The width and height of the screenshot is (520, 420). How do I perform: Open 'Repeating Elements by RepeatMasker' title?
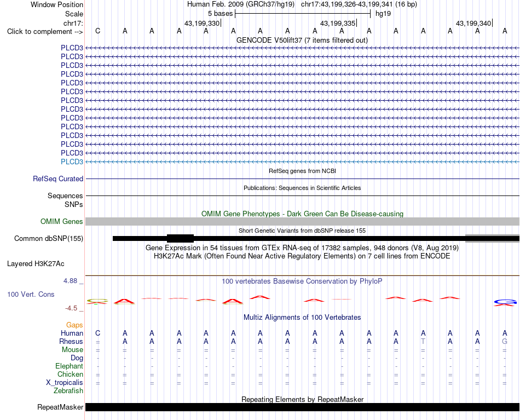point(303,399)
